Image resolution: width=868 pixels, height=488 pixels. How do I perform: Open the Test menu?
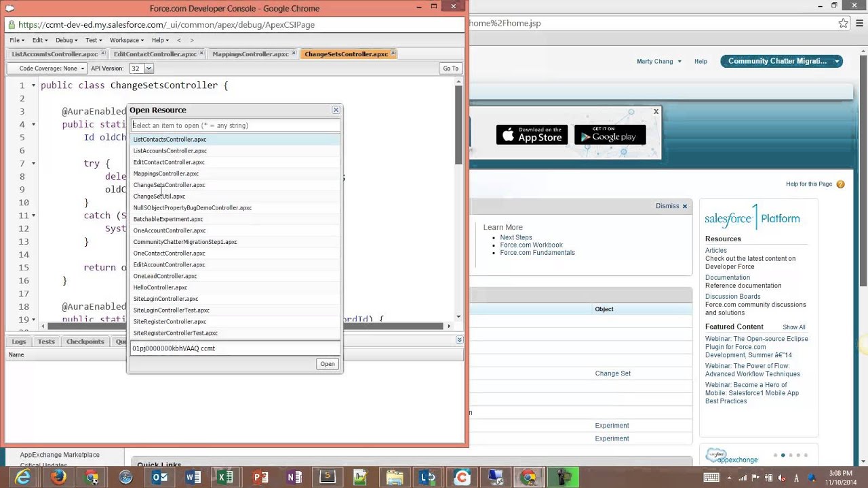click(x=93, y=40)
